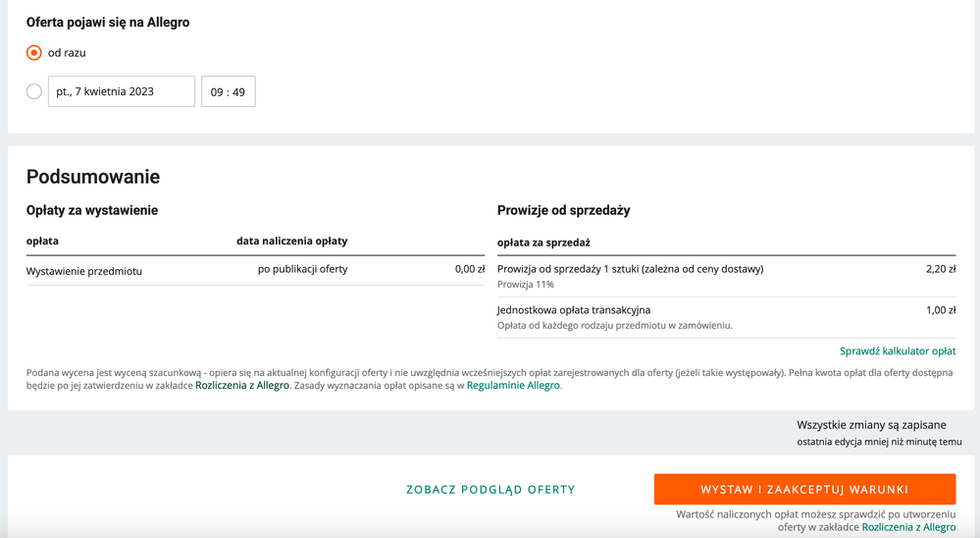Open "Rozliczenia z Allegro" link below the orange button
980x538 pixels.
tap(908, 527)
